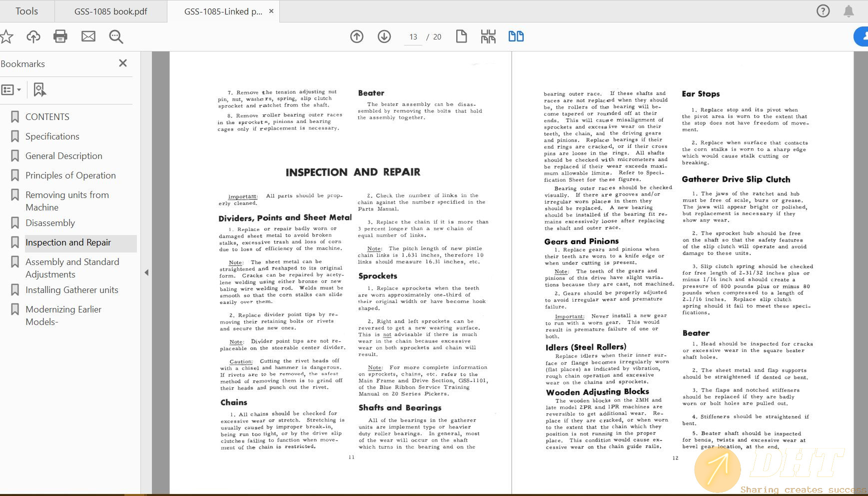Open the Help question mark
Viewport: 868px width, 496px height.
click(x=823, y=11)
